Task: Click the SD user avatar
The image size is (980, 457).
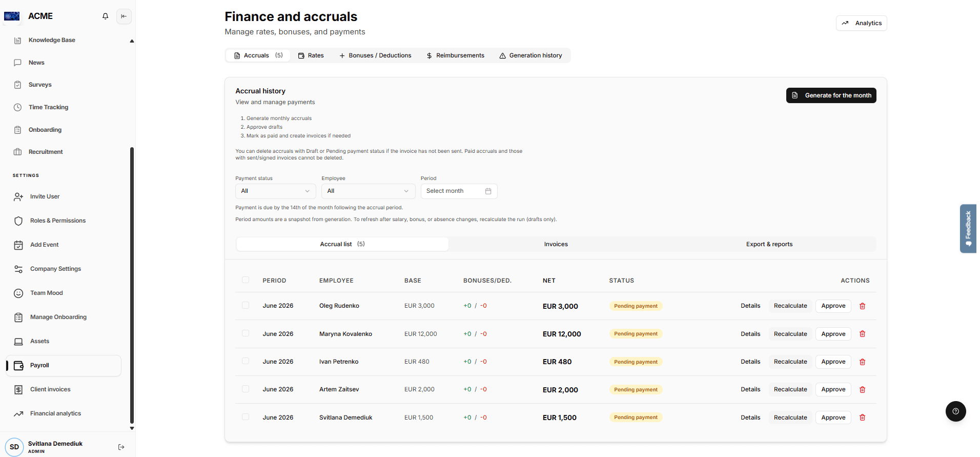Action: 14,447
